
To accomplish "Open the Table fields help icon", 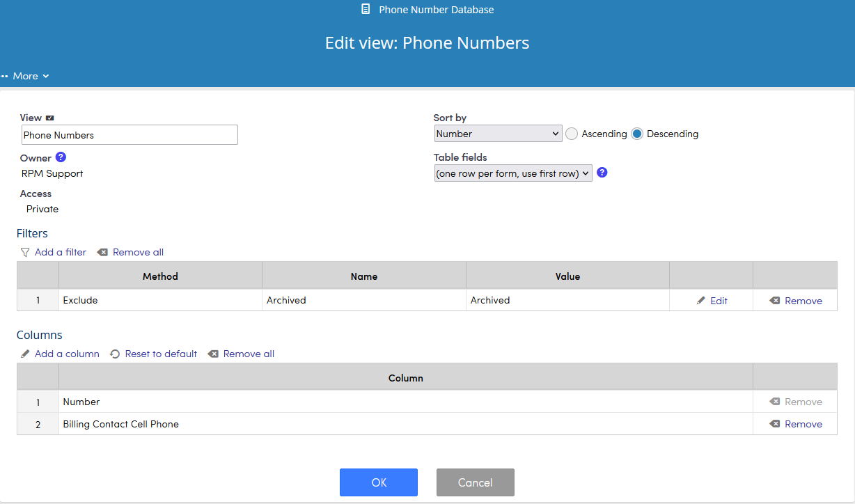I will pos(602,173).
